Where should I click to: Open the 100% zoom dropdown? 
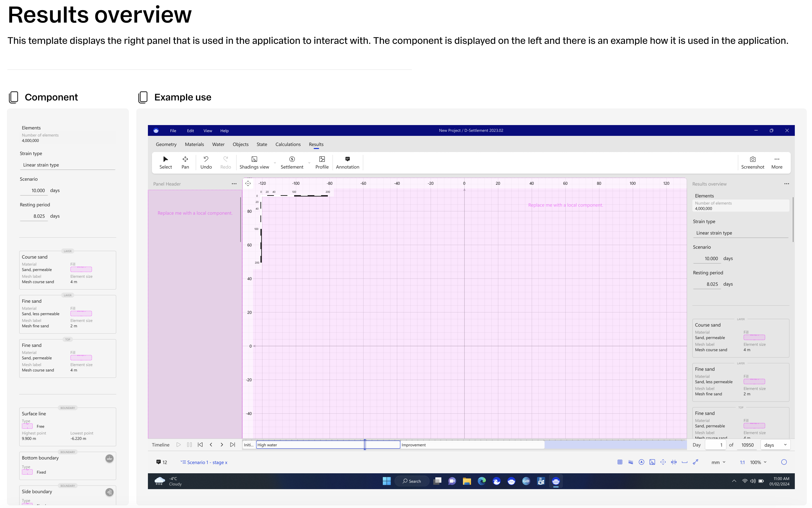coord(758,462)
